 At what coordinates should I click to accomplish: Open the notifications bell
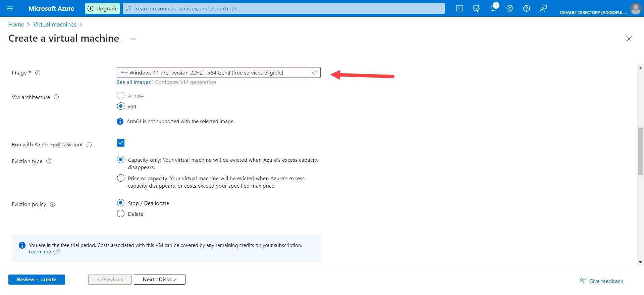coord(493,8)
